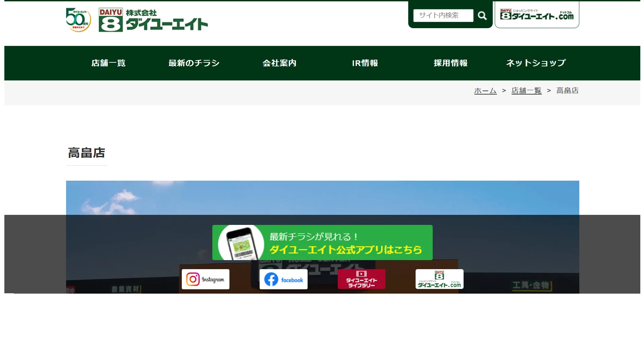Select 最新のチラシ in navigation bar
This screenshot has width=644, height=362.
click(194, 63)
